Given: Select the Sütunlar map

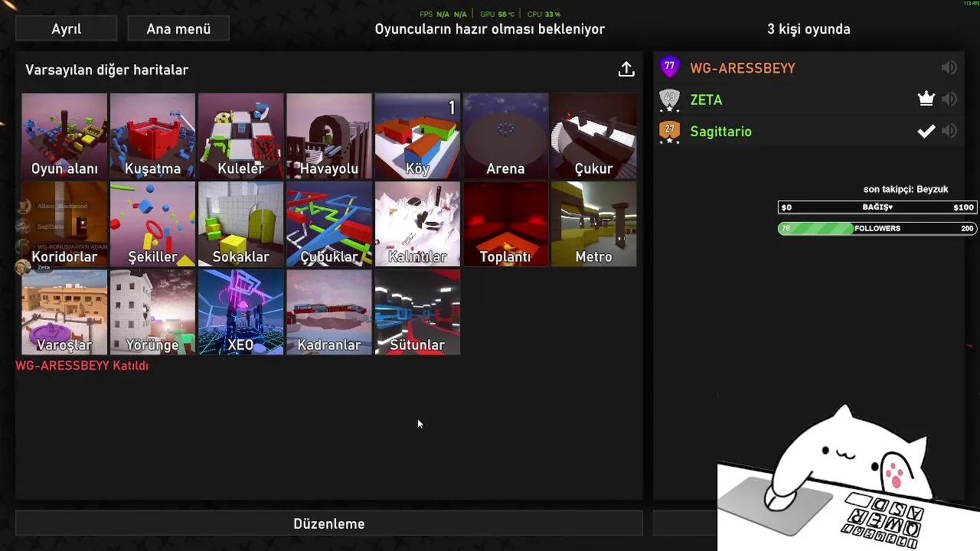Looking at the screenshot, I should 417,312.
